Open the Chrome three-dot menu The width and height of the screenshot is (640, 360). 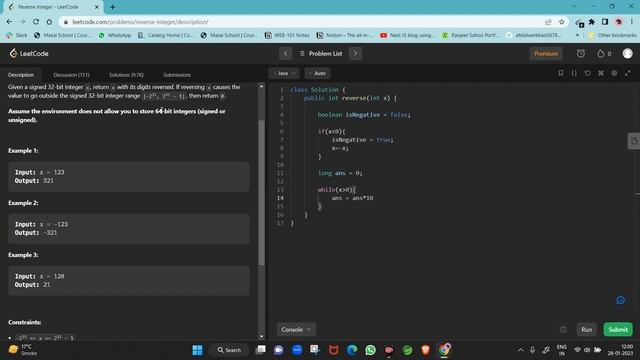click(631, 22)
